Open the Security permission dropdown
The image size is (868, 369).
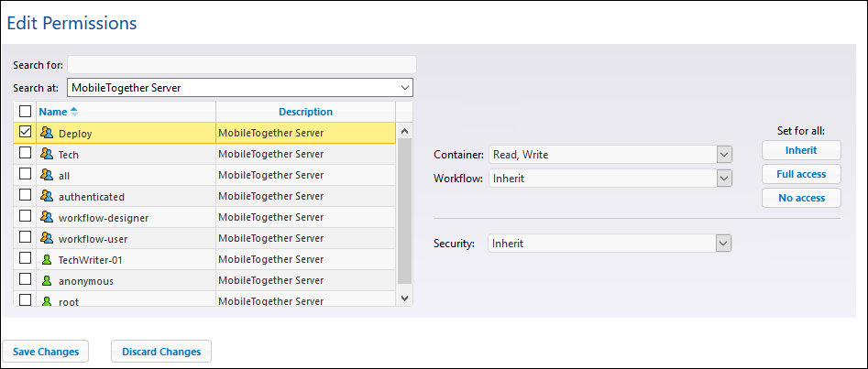[724, 244]
